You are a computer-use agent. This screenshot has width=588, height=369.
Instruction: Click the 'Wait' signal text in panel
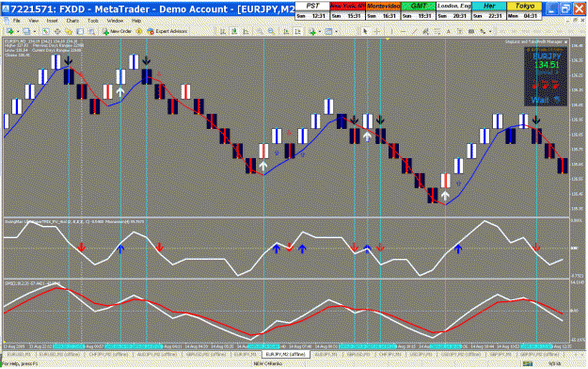pyautogui.click(x=540, y=100)
